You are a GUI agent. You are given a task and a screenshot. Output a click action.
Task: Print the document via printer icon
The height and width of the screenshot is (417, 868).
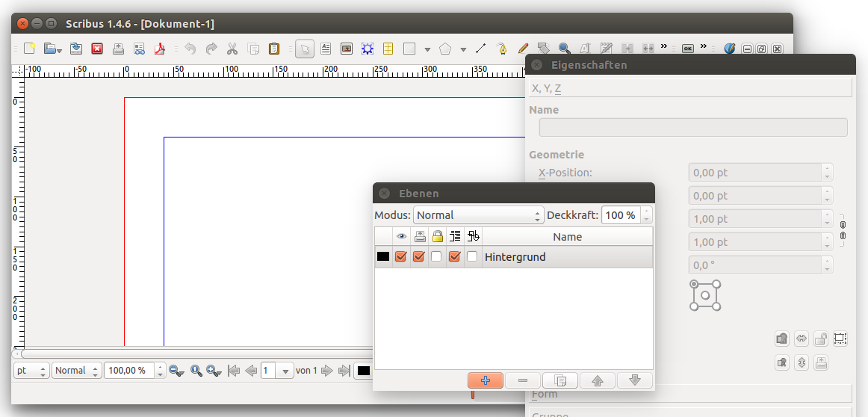(x=118, y=49)
